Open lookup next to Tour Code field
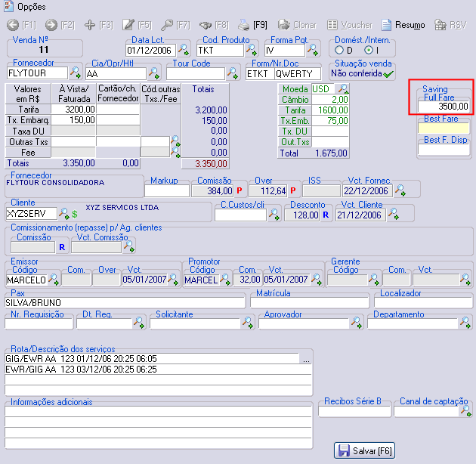Viewport: 476px width, 464px height. (x=233, y=73)
